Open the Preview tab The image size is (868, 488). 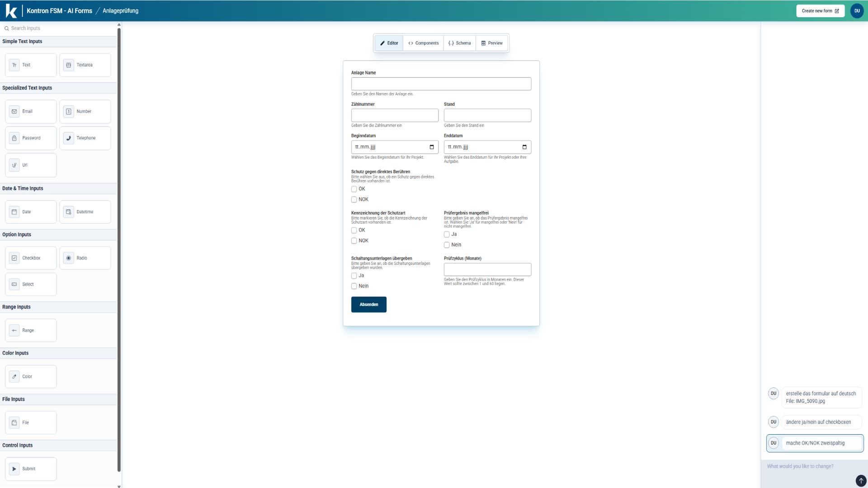click(x=492, y=43)
